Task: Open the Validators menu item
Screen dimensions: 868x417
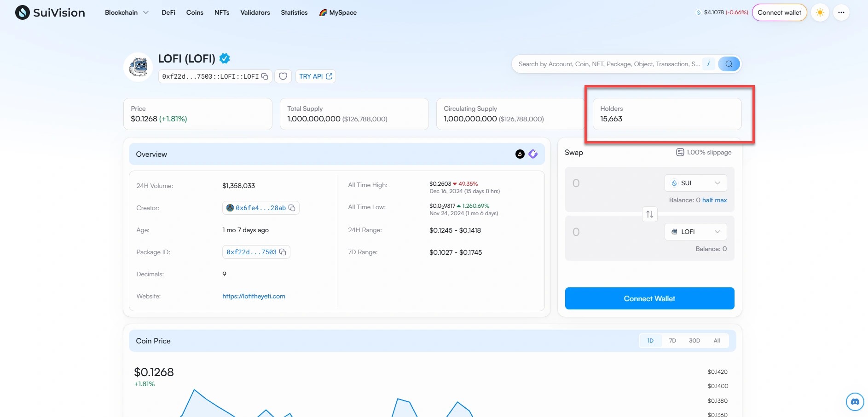Action: coord(255,12)
